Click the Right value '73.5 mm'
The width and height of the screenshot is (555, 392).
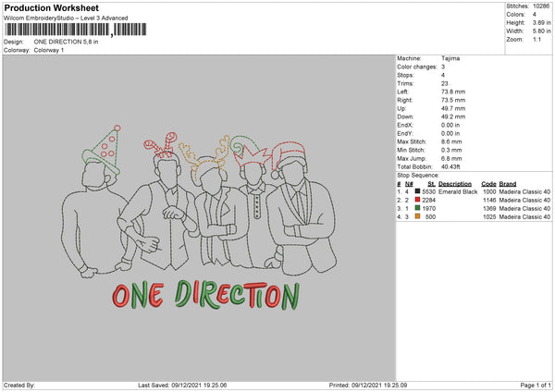tap(453, 100)
